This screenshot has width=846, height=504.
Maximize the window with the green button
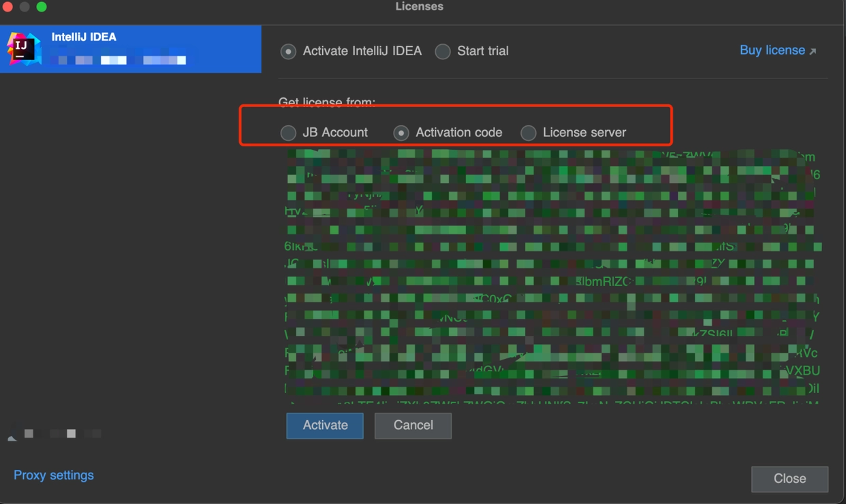42,7
